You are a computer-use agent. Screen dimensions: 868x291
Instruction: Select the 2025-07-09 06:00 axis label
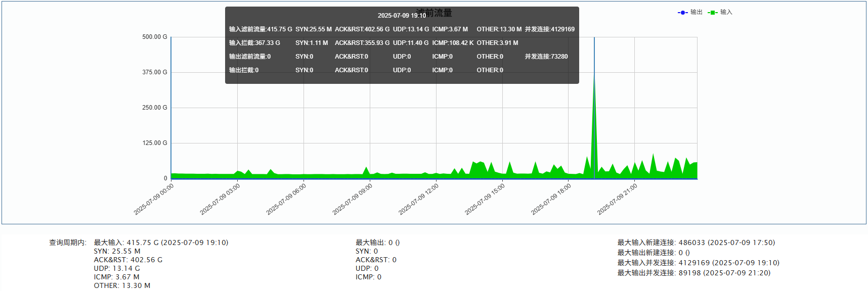tap(286, 199)
